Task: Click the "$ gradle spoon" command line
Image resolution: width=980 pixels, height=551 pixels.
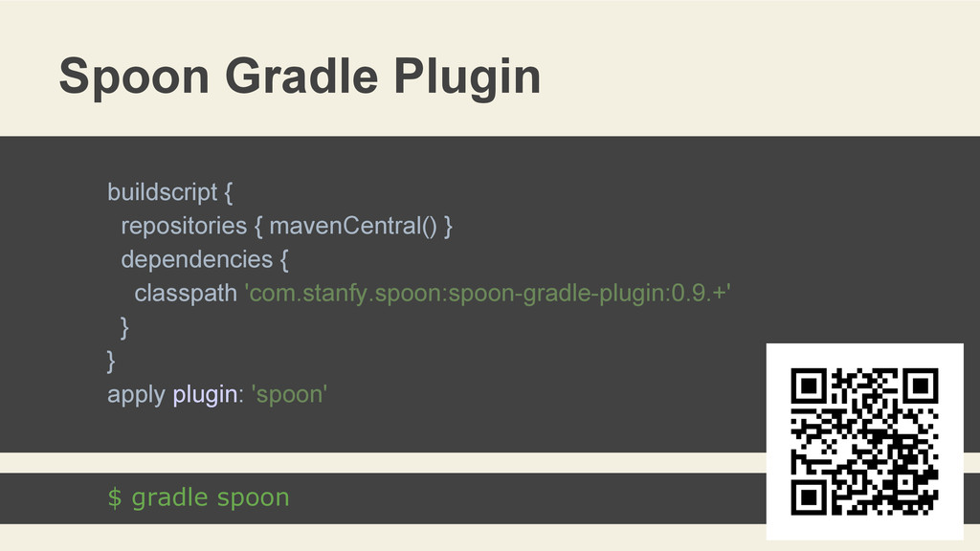Action: [198, 497]
